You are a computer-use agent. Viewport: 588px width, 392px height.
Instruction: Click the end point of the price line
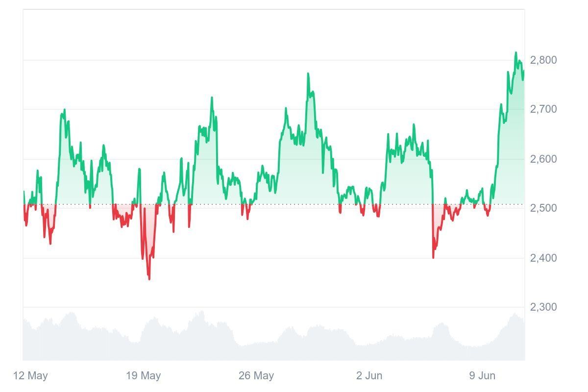pyautogui.click(x=523, y=71)
